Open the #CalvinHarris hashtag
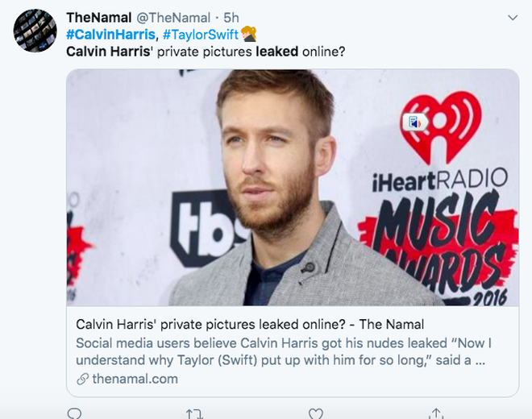 110,35
